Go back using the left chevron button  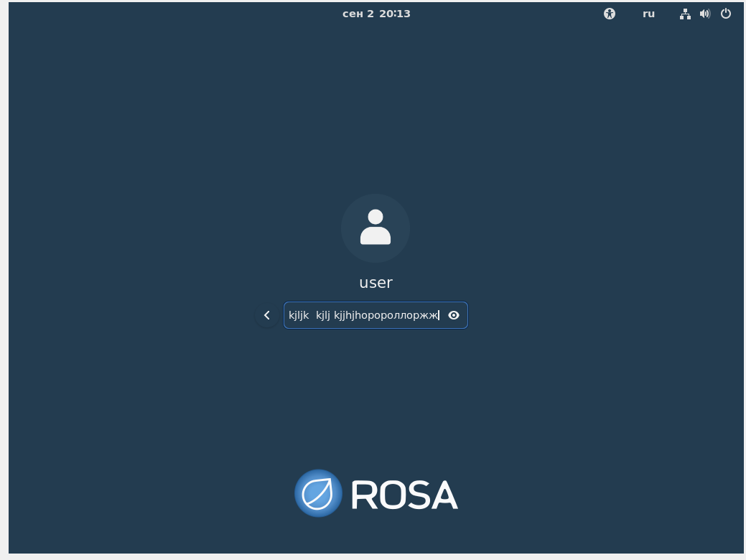267,315
